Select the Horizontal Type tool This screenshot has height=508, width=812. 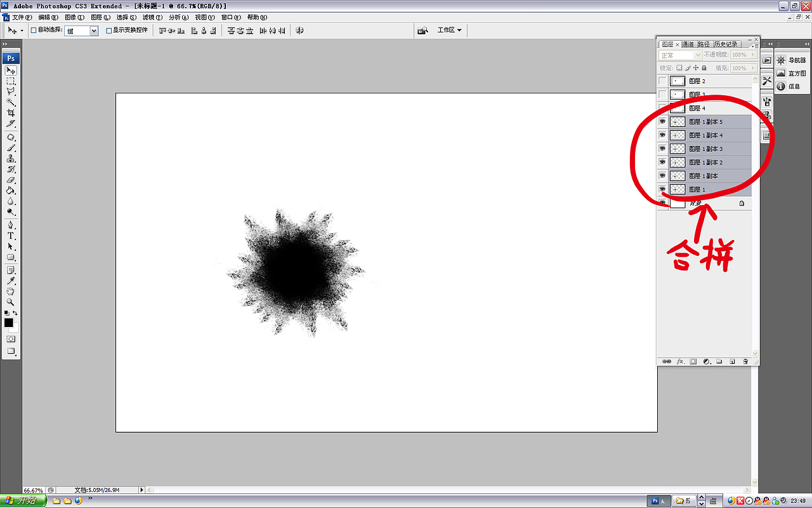click(x=11, y=236)
